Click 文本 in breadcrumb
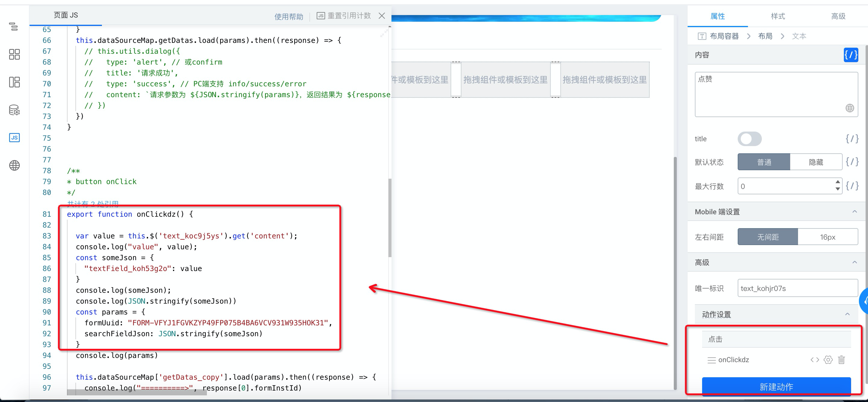This screenshot has width=868, height=402. (799, 36)
